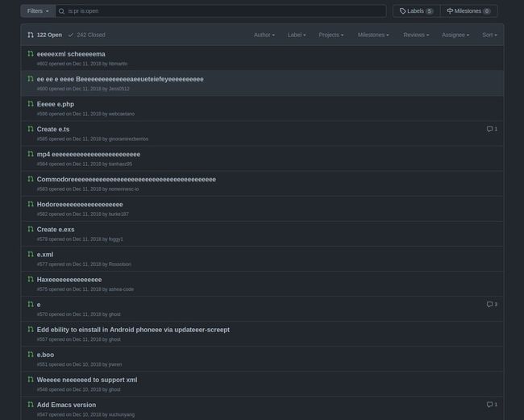Show the 122 Open pull requests
This screenshot has width=524, height=420.
click(x=44, y=35)
